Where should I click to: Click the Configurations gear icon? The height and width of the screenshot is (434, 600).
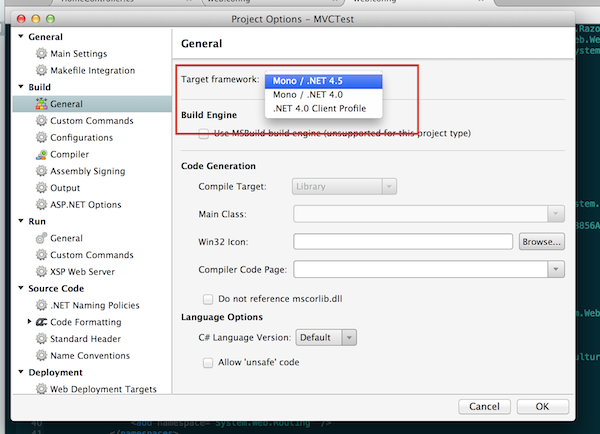pyautogui.click(x=41, y=137)
